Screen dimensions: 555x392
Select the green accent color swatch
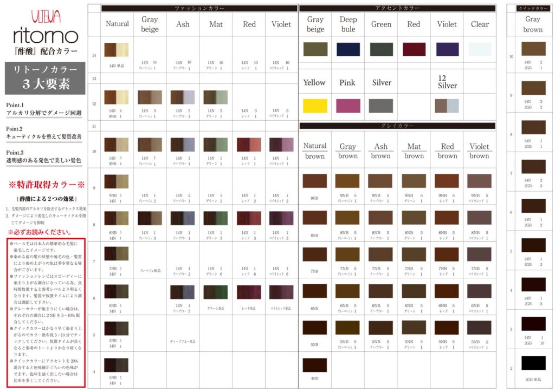[x=381, y=49]
